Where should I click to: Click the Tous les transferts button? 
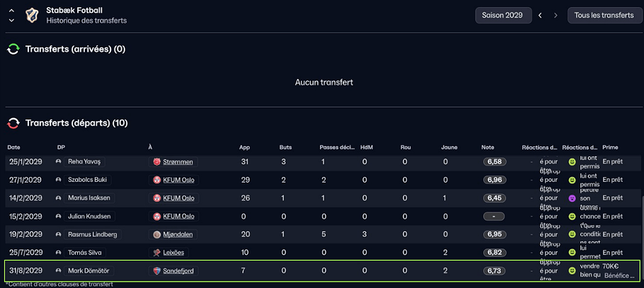point(604,16)
